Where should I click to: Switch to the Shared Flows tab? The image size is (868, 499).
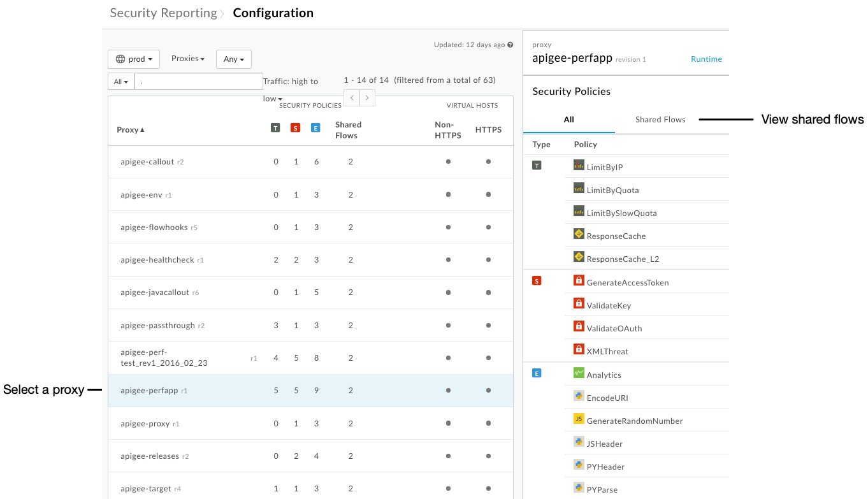660,119
